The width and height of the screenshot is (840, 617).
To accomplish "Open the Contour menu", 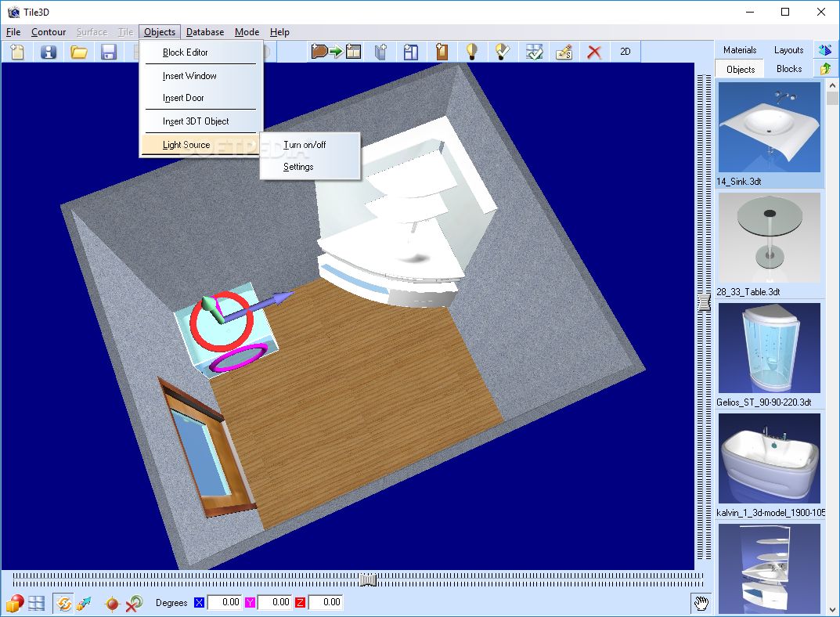I will pyautogui.click(x=49, y=32).
